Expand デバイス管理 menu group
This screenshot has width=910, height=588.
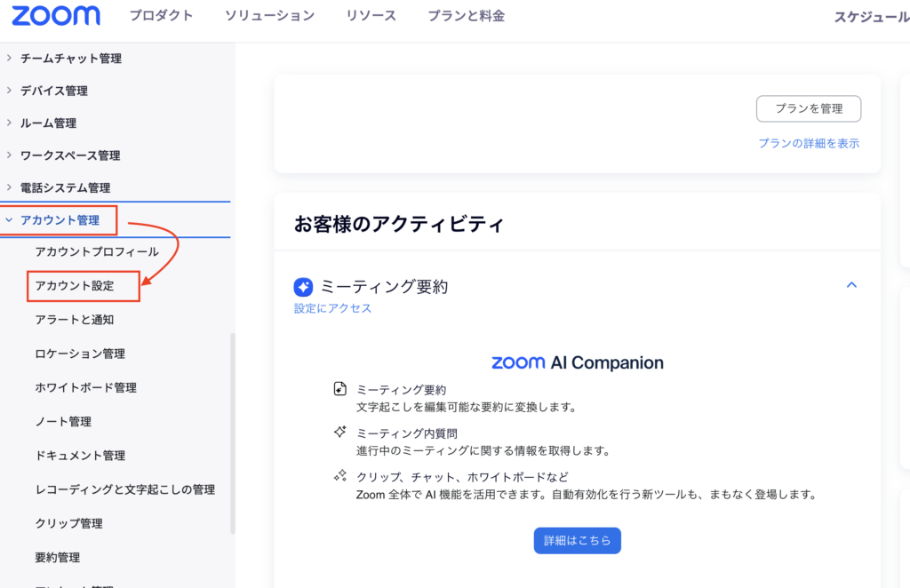[x=48, y=91]
